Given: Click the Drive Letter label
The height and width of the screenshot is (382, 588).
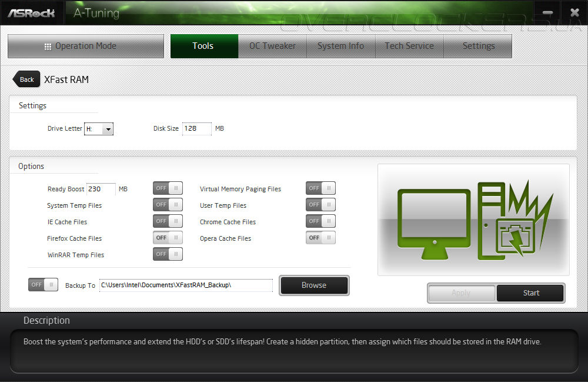Looking at the screenshot, I should coord(65,128).
